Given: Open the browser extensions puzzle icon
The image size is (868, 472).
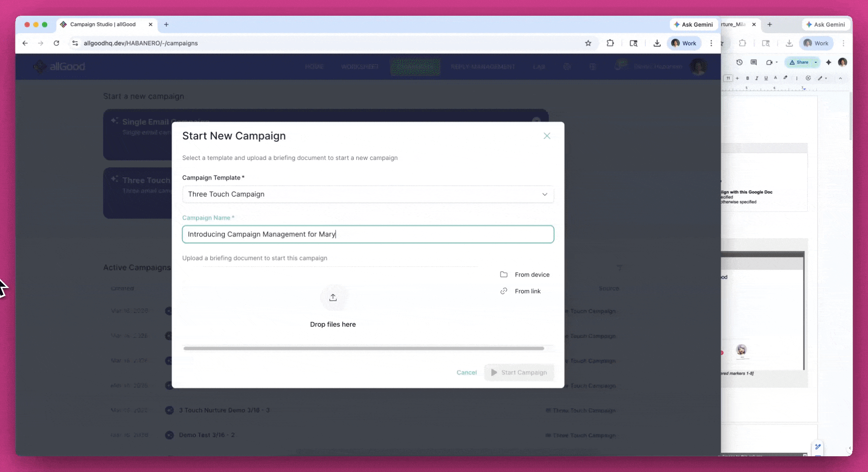Looking at the screenshot, I should [610, 43].
